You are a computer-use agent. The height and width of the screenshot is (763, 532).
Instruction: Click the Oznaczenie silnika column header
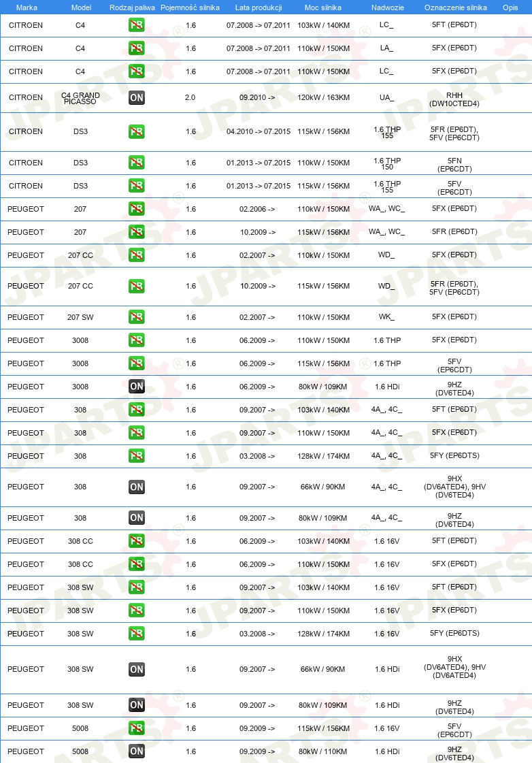pyautogui.click(x=456, y=7)
